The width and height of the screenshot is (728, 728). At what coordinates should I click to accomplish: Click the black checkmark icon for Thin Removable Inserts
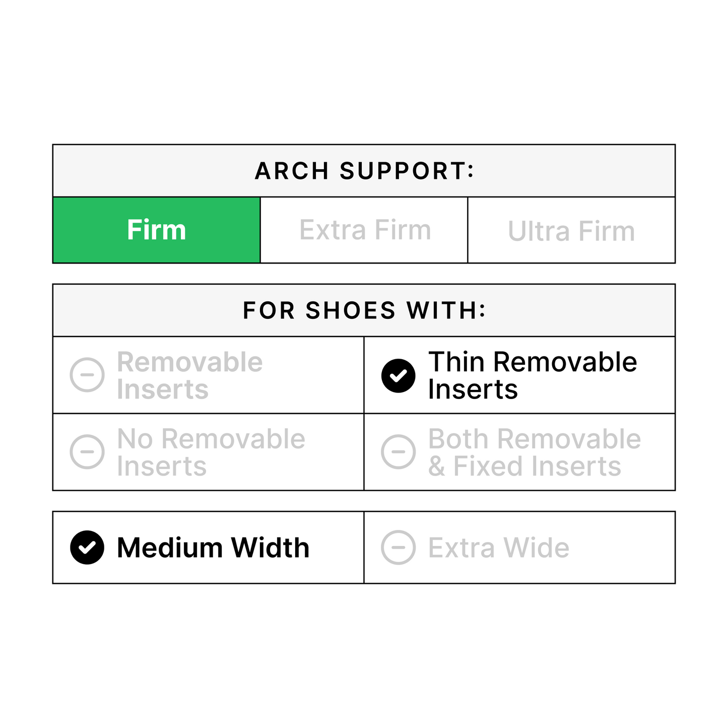(x=398, y=375)
